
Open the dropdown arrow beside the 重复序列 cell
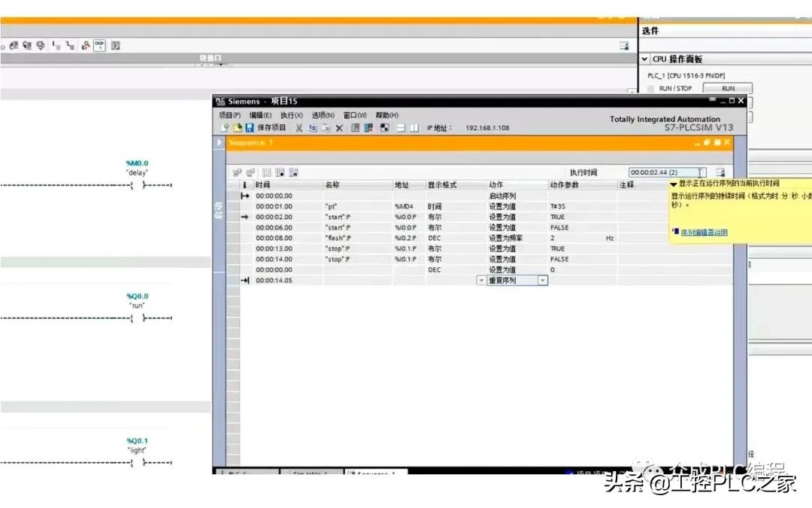(543, 280)
